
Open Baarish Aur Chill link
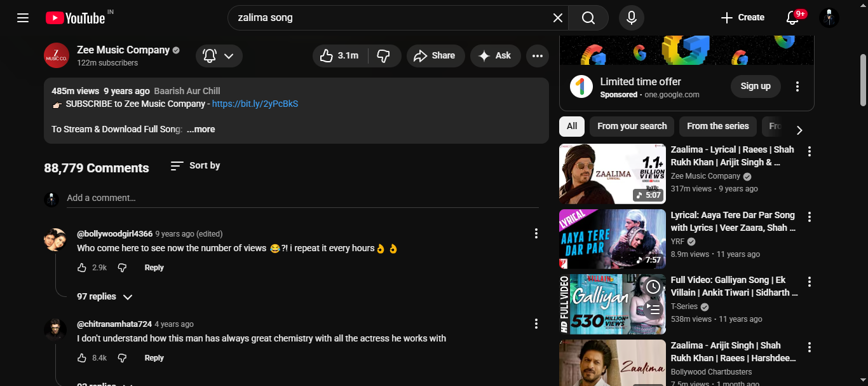187,91
